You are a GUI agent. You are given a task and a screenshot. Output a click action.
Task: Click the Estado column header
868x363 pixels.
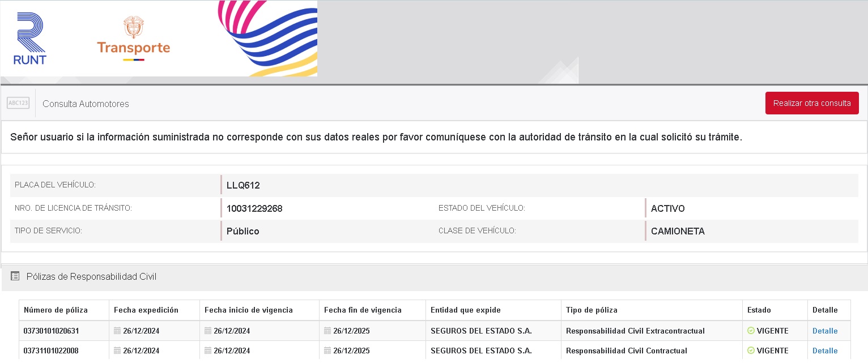(759, 310)
